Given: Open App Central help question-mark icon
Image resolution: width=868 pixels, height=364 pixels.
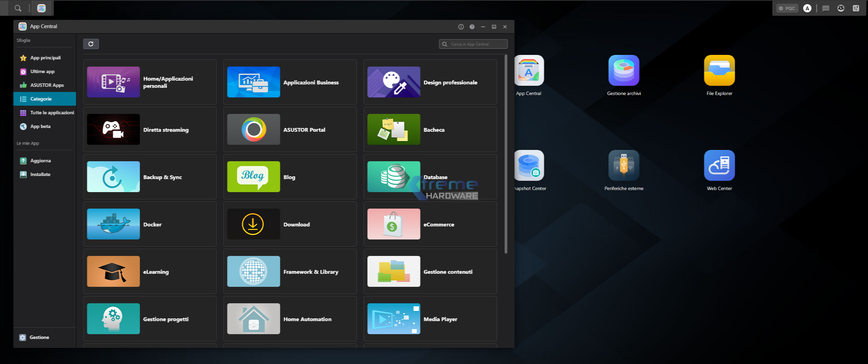Looking at the screenshot, I should point(472,27).
